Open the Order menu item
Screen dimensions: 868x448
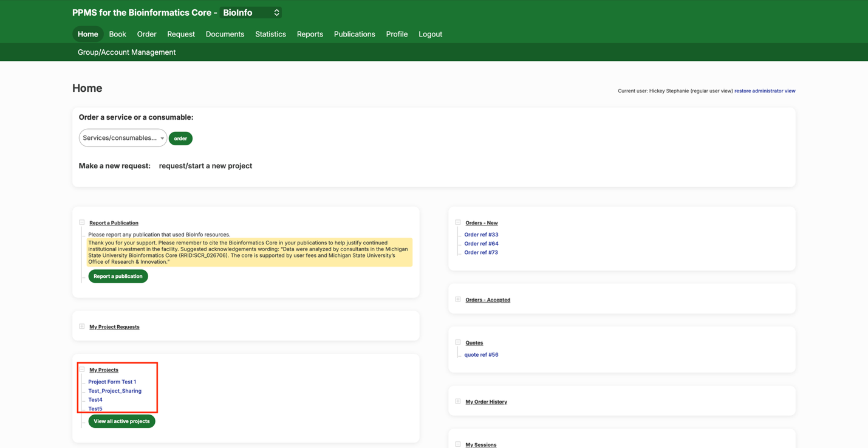coord(146,34)
